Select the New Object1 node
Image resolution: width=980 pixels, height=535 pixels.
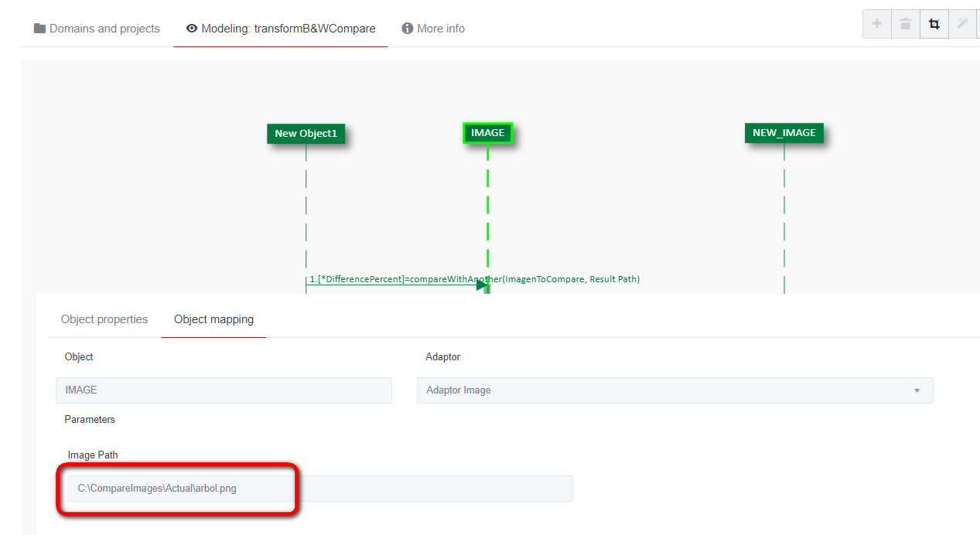306,133
